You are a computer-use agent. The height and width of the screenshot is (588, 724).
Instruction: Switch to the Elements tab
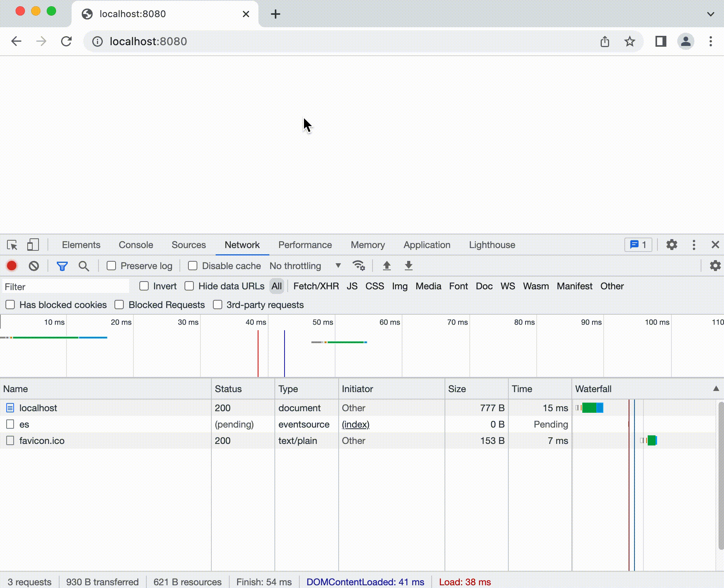tap(81, 245)
